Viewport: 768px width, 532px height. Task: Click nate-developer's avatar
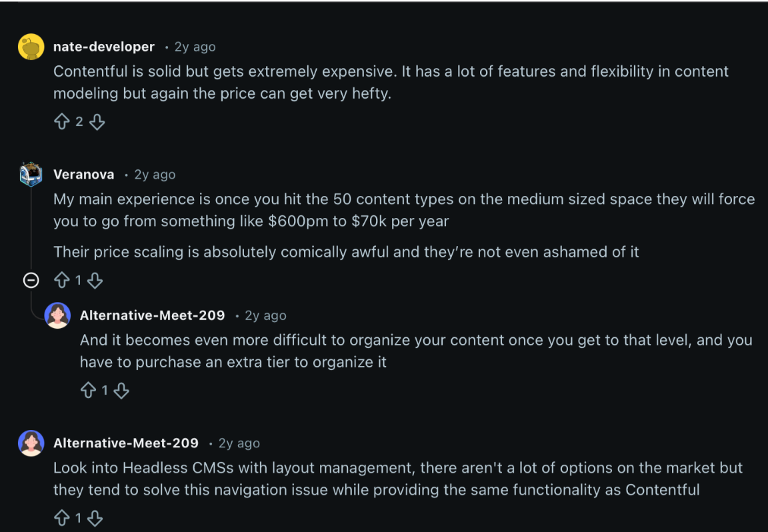31,47
